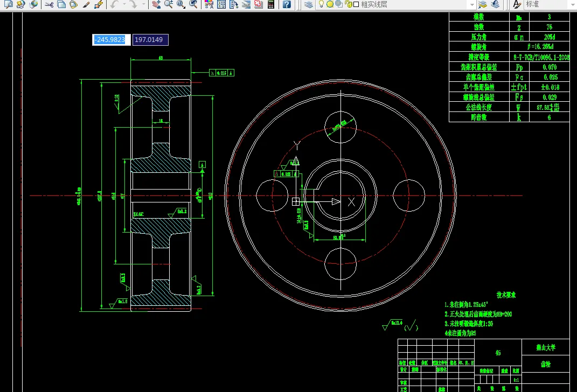The height and width of the screenshot is (392, 577).
Task: Open the Text Style icon
Action: 517,4
